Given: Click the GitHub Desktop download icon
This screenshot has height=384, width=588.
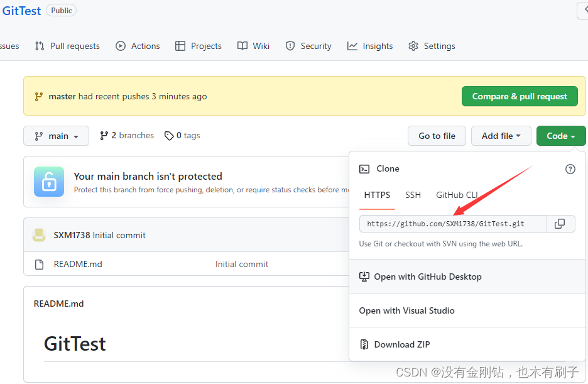Looking at the screenshot, I should pos(364,277).
